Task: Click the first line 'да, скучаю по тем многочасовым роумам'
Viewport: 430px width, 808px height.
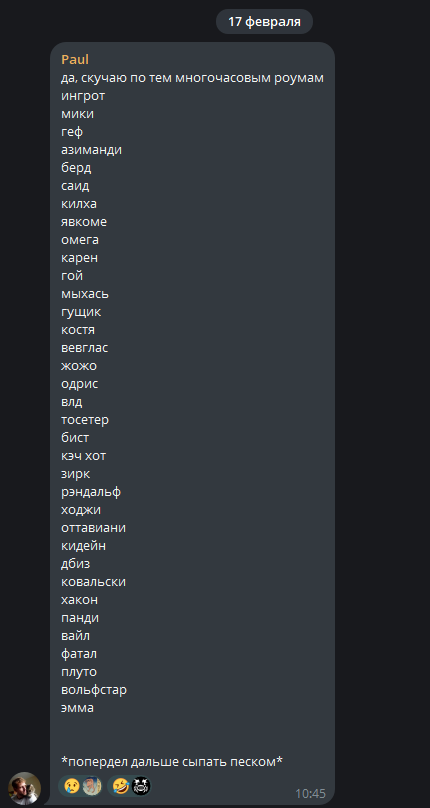Action: pyautogui.click(x=192, y=78)
